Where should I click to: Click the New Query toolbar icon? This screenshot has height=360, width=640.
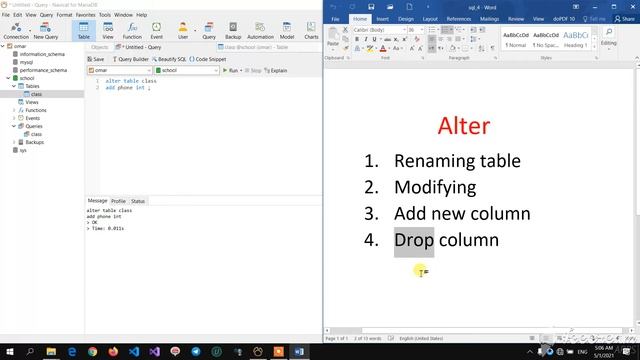(x=45, y=31)
